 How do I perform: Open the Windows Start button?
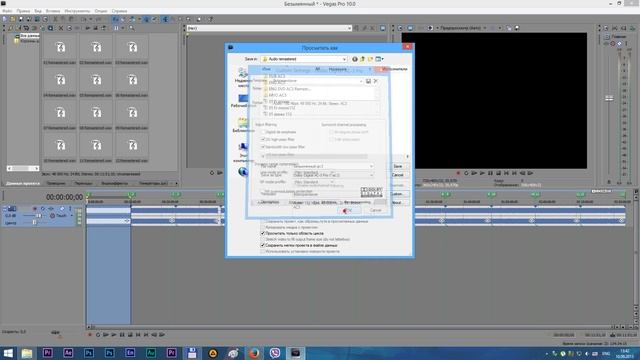[8, 353]
